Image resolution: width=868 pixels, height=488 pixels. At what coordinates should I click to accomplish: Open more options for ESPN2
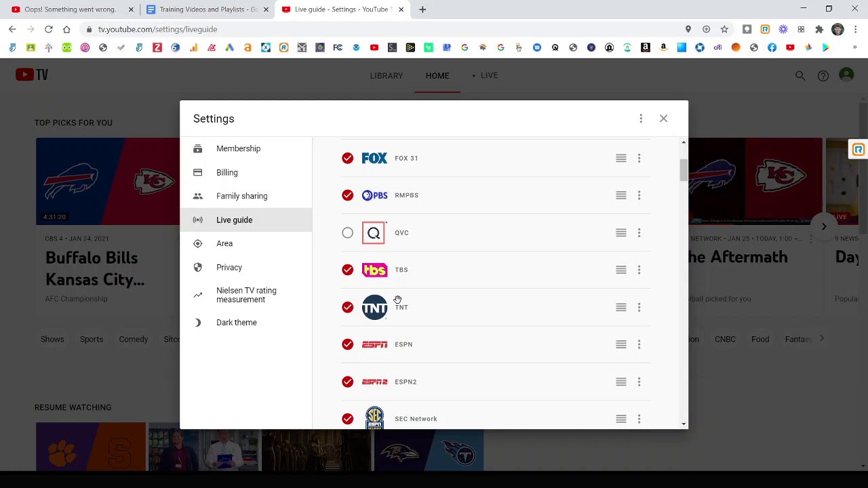pyautogui.click(x=639, y=382)
